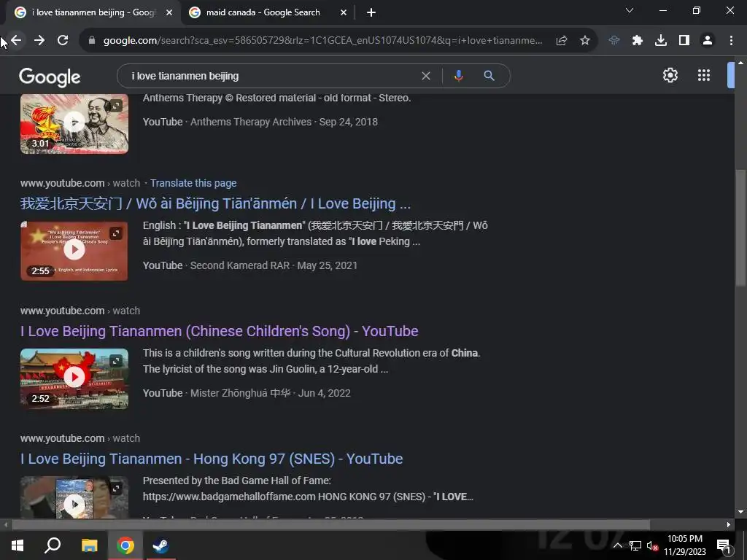Click the Chrome taskbar icon
Viewport: 747px width, 560px height.
[125, 545]
